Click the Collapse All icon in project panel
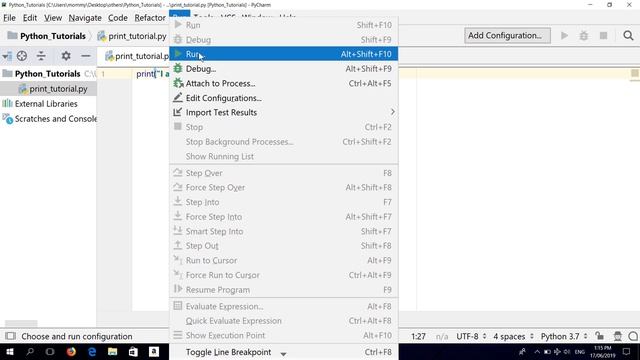640x360 pixels. tap(41, 56)
